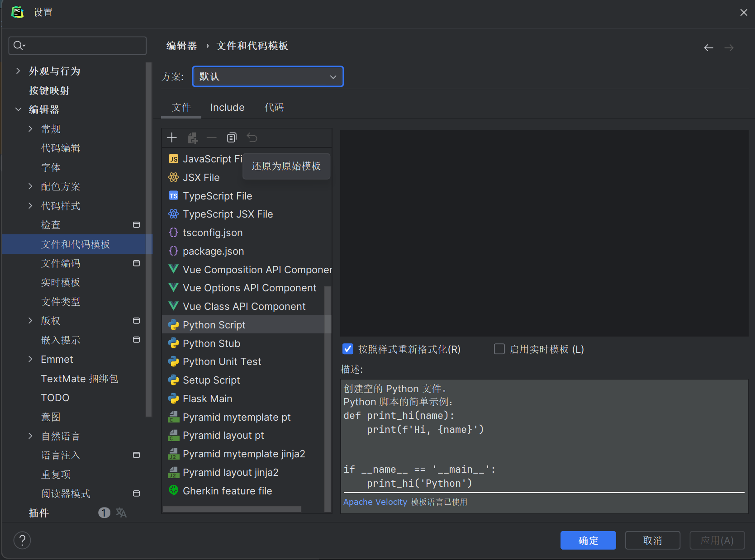This screenshot has width=755, height=560.
Task: Click the search magnifier in settings sidebar
Action: [19, 45]
